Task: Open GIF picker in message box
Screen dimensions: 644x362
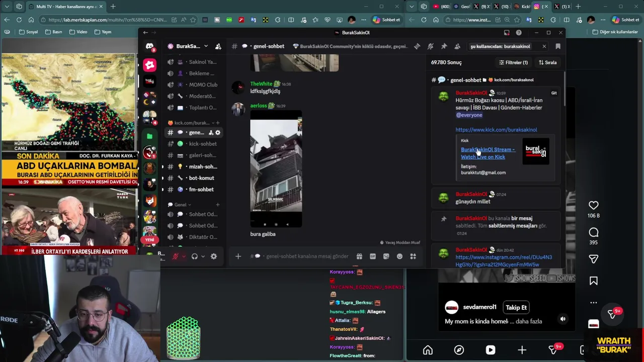Action: tap(373, 256)
